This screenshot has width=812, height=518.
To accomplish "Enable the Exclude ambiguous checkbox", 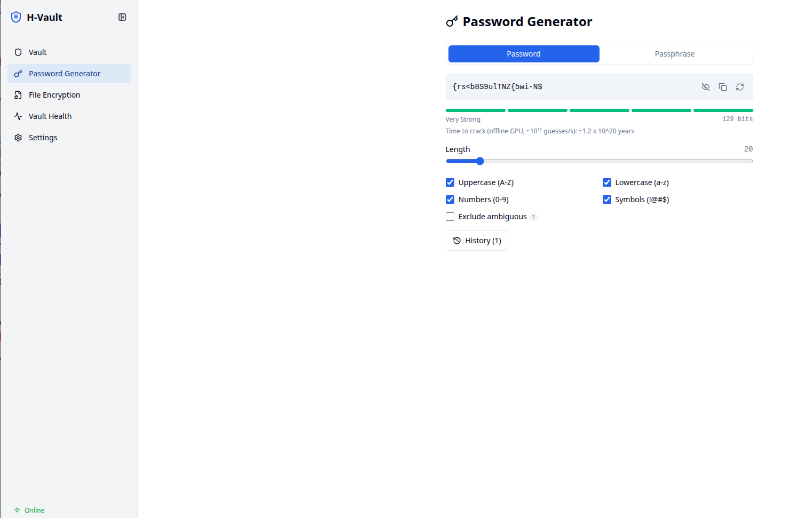I will pos(450,217).
